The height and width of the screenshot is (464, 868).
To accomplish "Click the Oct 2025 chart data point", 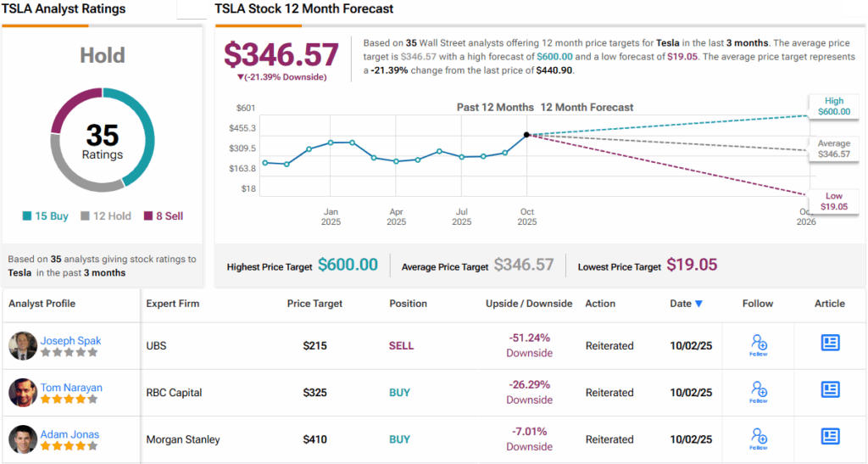I will click(526, 134).
